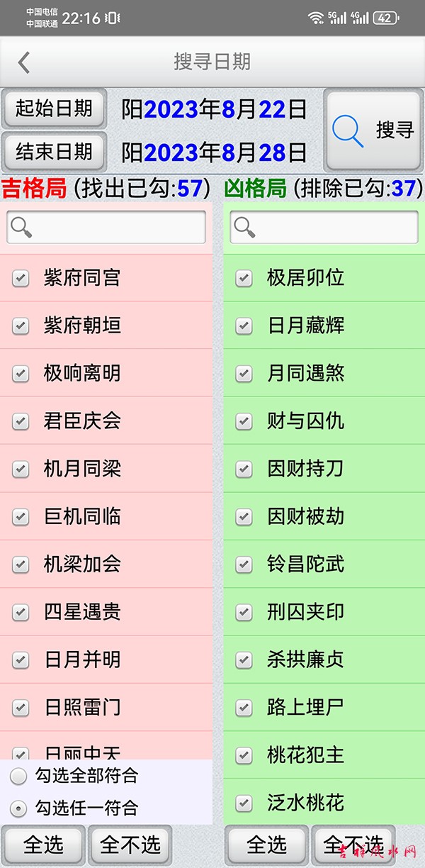Uncheck the 紫府同宫 checkbox
Viewport: 425px width, 868px height.
coord(21,278)
